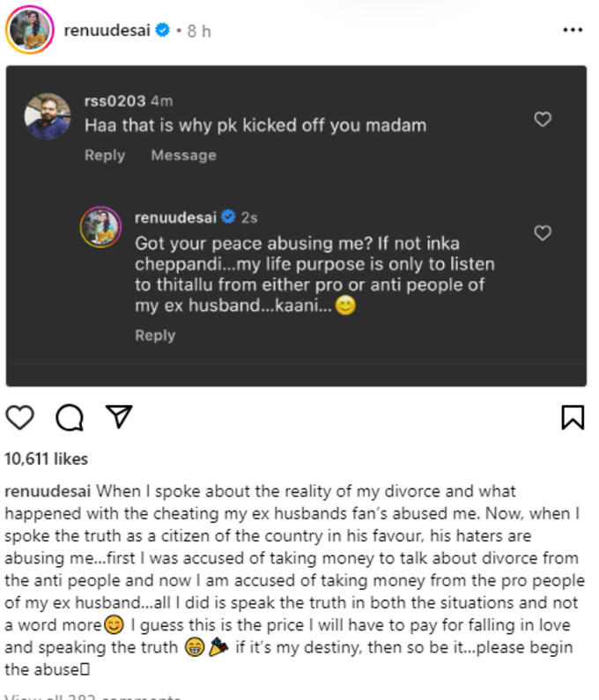This screenshot has height=700, width=599.
Task: Open the three-dot more options menu
Action: 573,30
